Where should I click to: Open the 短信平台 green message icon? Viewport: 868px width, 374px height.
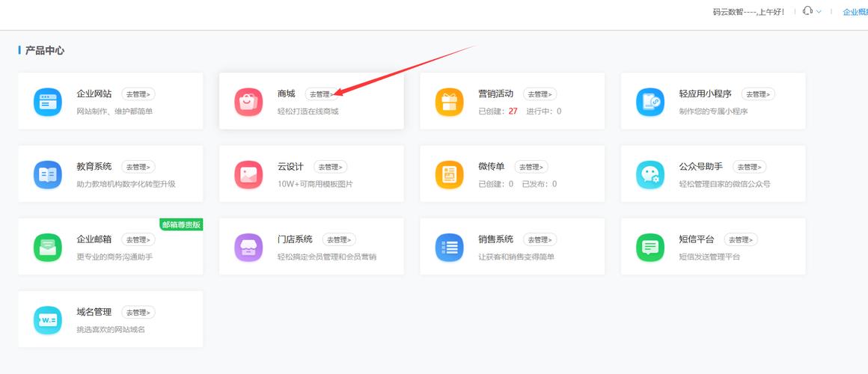coord(650,248)
